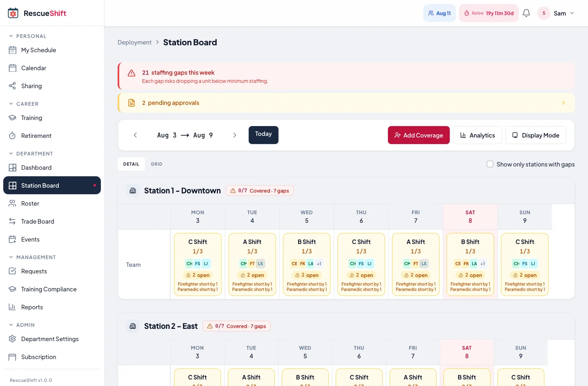This screenshot has height=386, width=588.
Task: Click the Retire countdown badge
Action: (489, 13)
